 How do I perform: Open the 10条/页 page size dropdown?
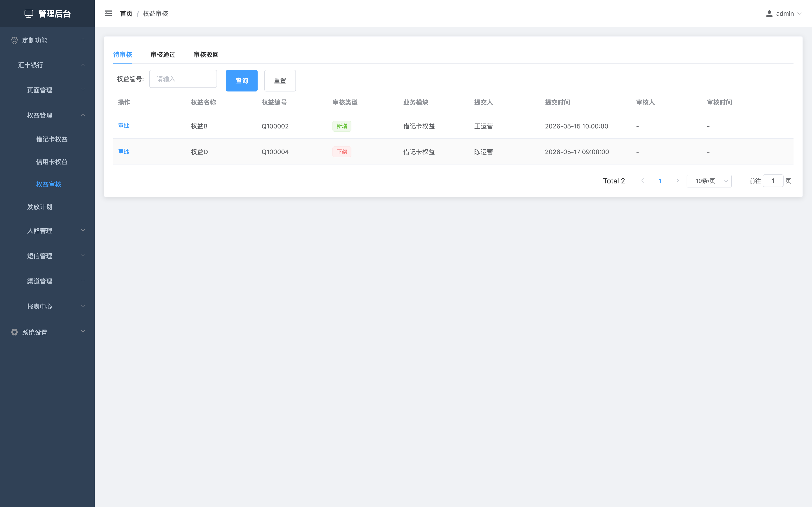(709, 181)
